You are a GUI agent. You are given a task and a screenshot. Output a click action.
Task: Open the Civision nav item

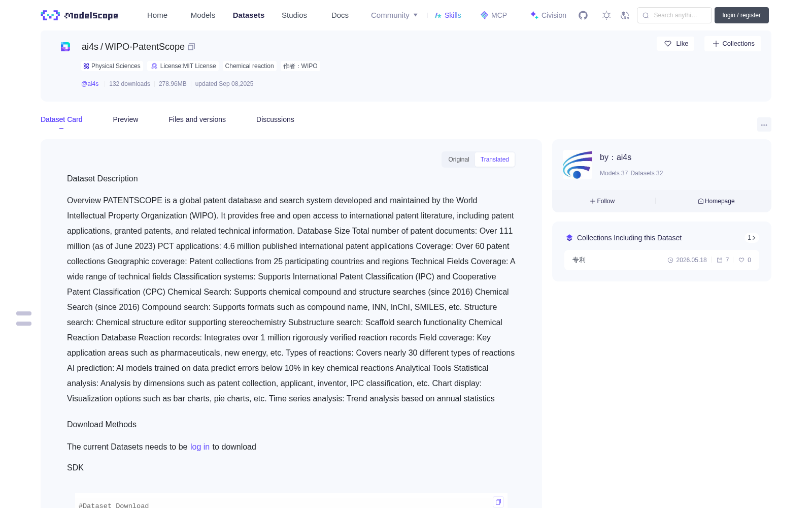point(548,15)
